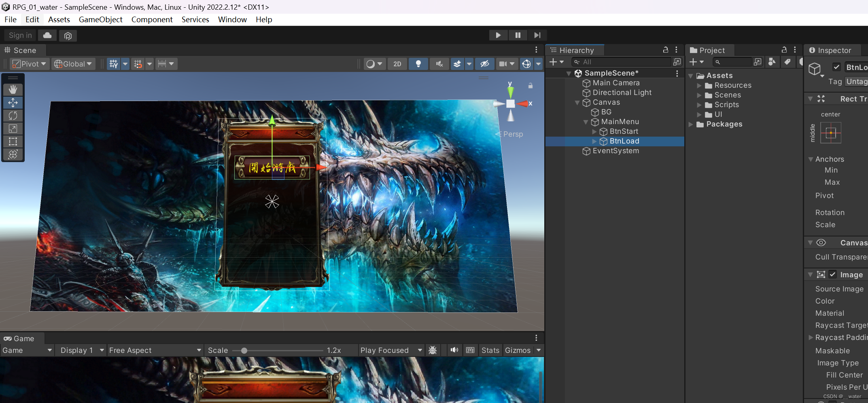Screen dimensions: 868x403
Task: Toggle frame debugger bug icon
Action: point(433,350)
